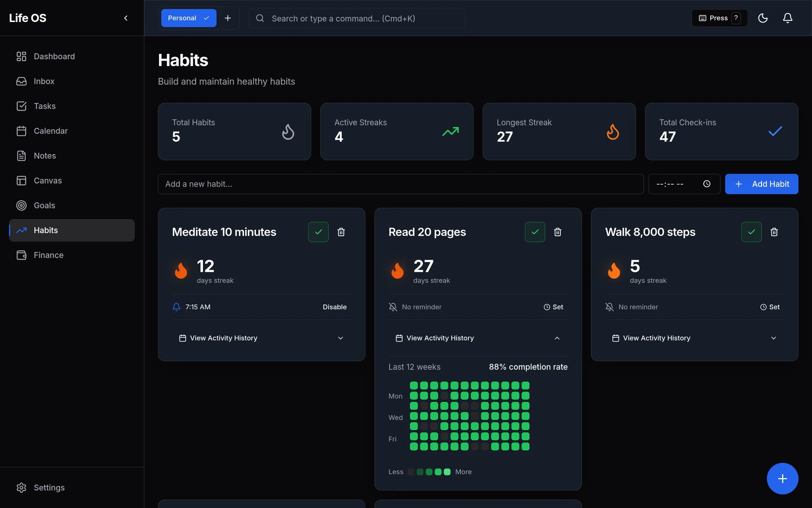Screen dimensions: 812x508
Task: Click the Active Streaks trend icon
Action: point(450,131)
